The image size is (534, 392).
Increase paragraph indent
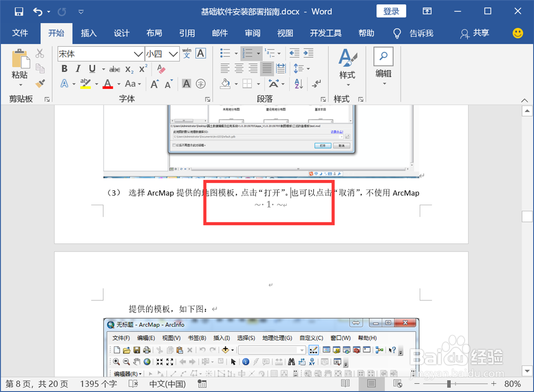[308, 53]
